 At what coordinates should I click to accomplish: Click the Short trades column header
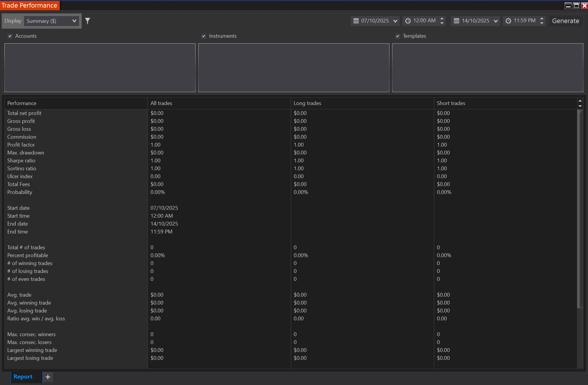pos(451,103)
